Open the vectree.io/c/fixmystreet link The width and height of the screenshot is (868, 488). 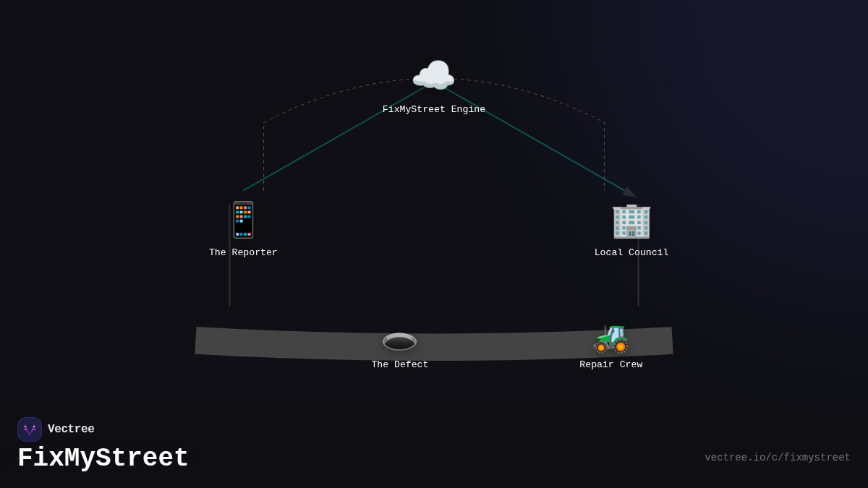[x=778, y=458]
